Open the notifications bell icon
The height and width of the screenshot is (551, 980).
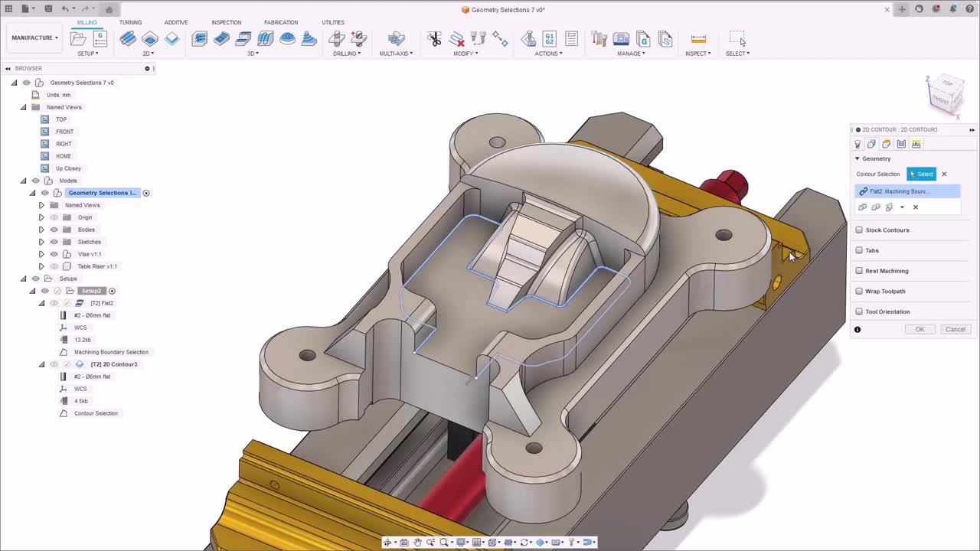pos(952,9)
